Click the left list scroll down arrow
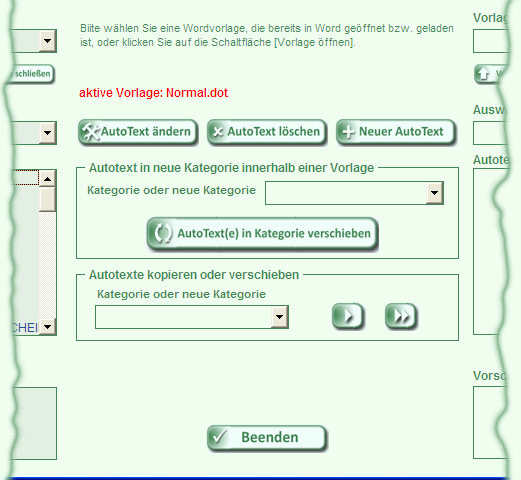The image size is (521, 480). pyautogui.click(x=47, y=326)
